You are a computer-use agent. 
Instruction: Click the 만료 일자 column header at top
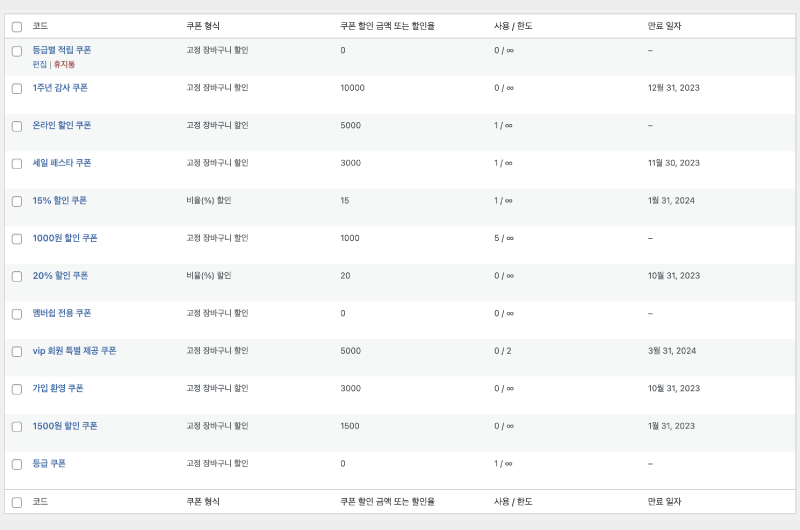663,26
